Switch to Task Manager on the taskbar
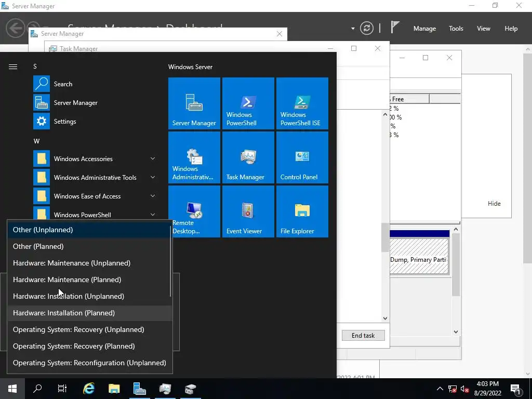The image size is (532, 399). 165,389
